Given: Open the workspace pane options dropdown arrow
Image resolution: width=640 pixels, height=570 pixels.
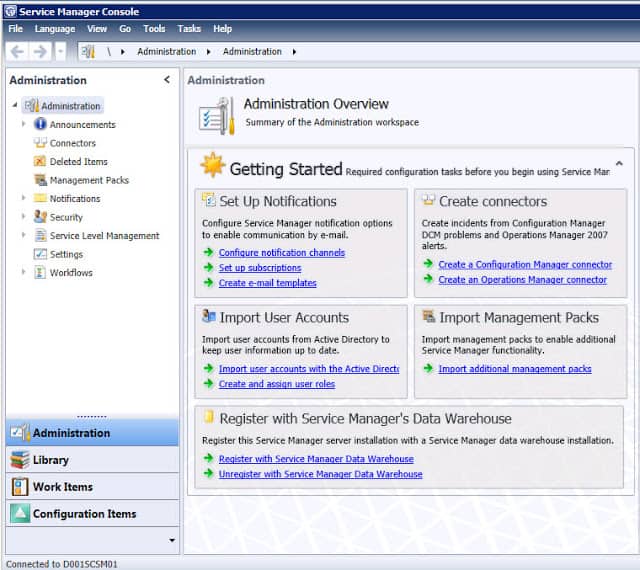Looking at the screenshot, I should coord(172,540).
